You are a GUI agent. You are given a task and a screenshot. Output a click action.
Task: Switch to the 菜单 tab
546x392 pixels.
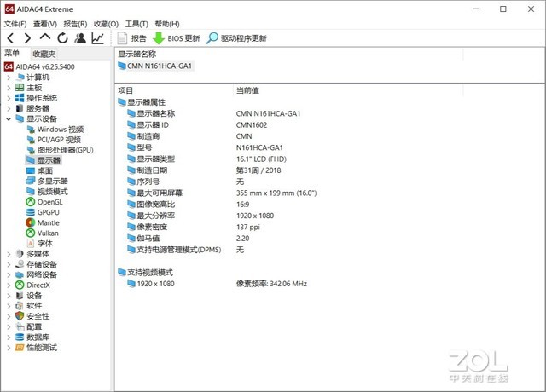tap(12, 53)
